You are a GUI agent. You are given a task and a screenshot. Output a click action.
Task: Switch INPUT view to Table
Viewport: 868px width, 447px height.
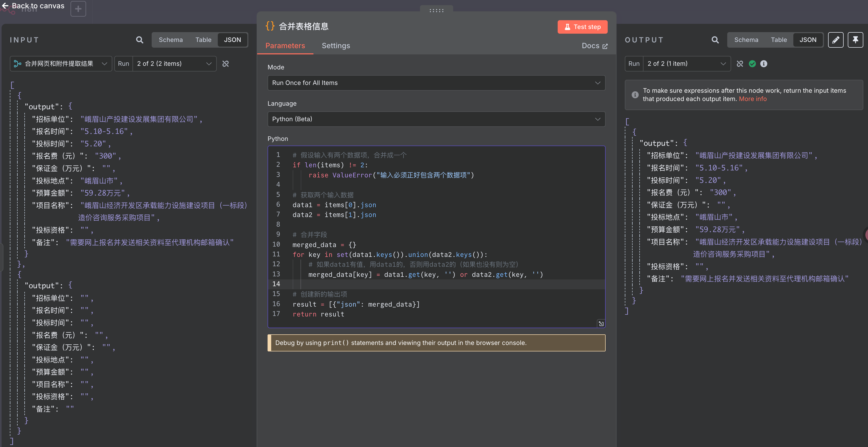pos(203,40)
